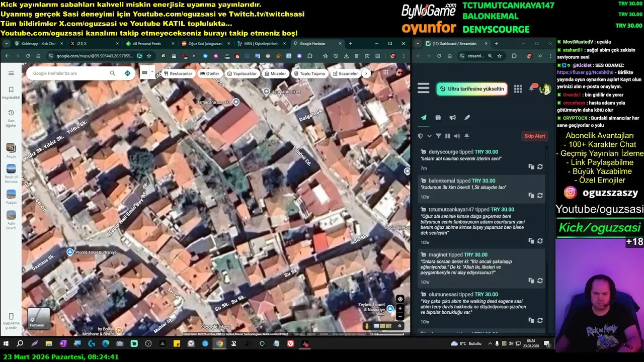Open the Google Maps hamburger menu

click(x=11, y=73)
